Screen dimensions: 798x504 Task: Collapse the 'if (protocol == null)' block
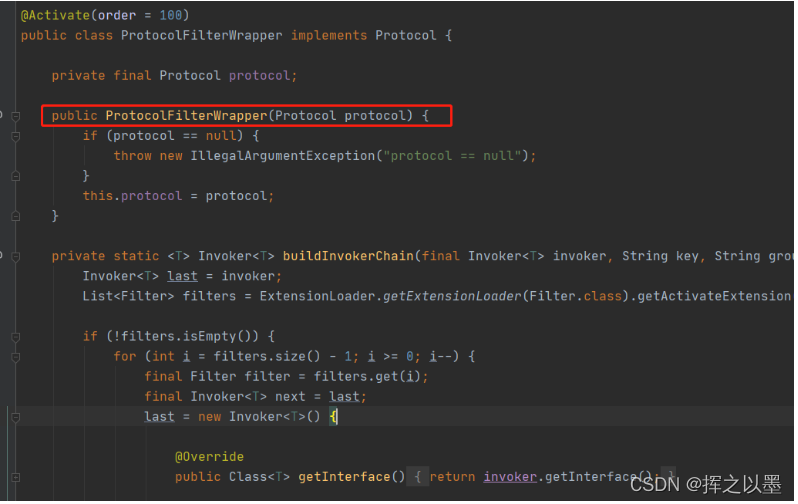(16, 136)
